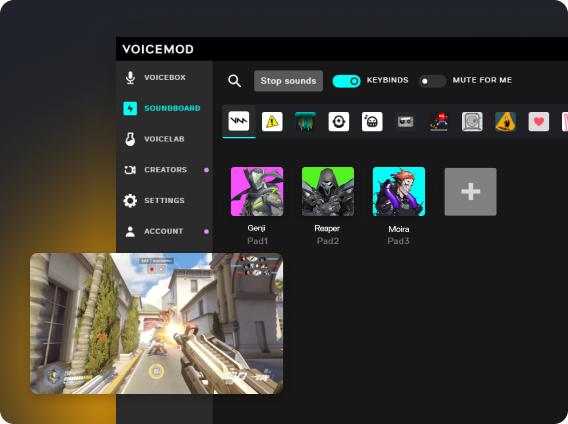
Task: Select the pixel running character category
Action: pyautogui.click(x=439, y=121)
